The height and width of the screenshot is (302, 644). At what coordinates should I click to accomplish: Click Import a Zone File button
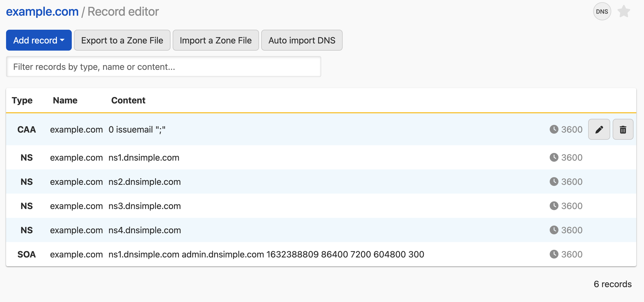216,40
